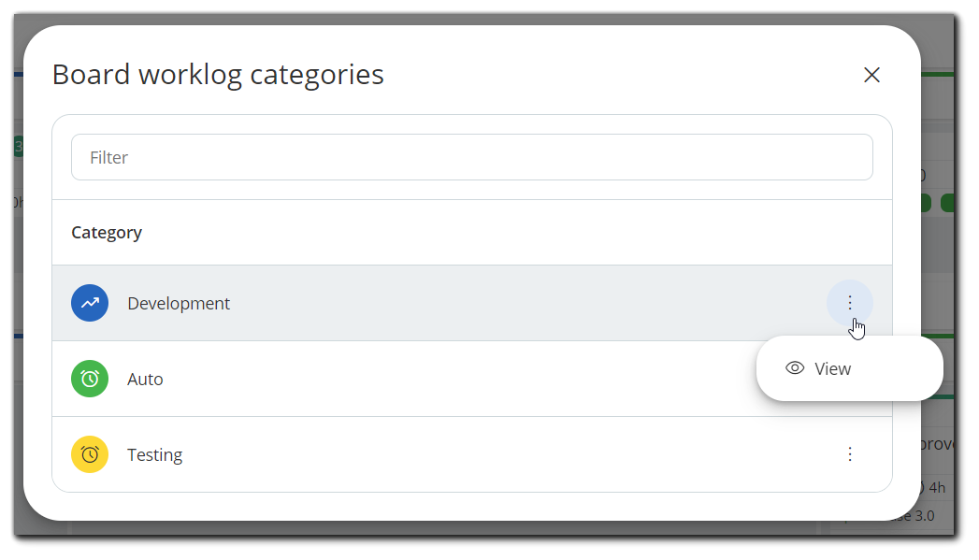Click the Category column header
The width and height of the screenshot is (979, 560).
click(106, 232)
